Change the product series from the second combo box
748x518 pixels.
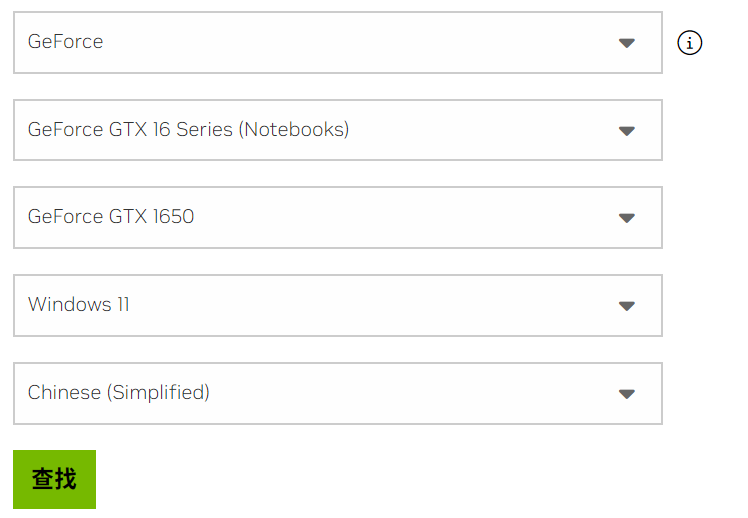[x=337, y=130]
